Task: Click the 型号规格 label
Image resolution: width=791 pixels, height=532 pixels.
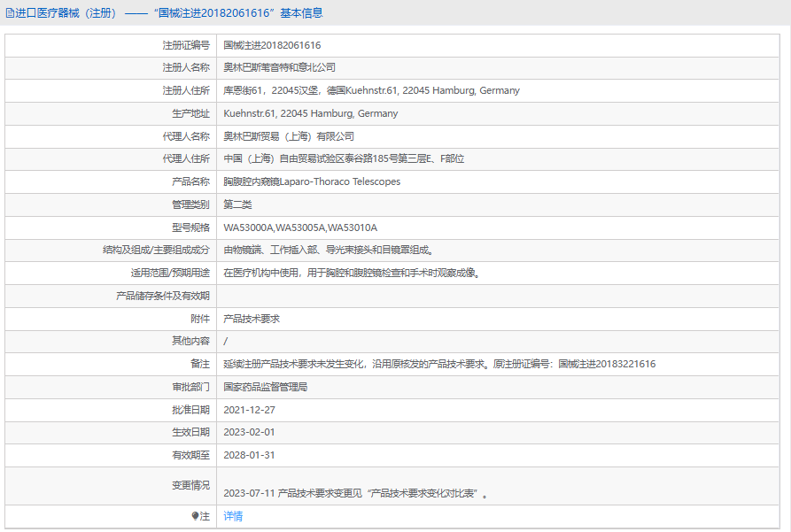Action: [190, 227]
